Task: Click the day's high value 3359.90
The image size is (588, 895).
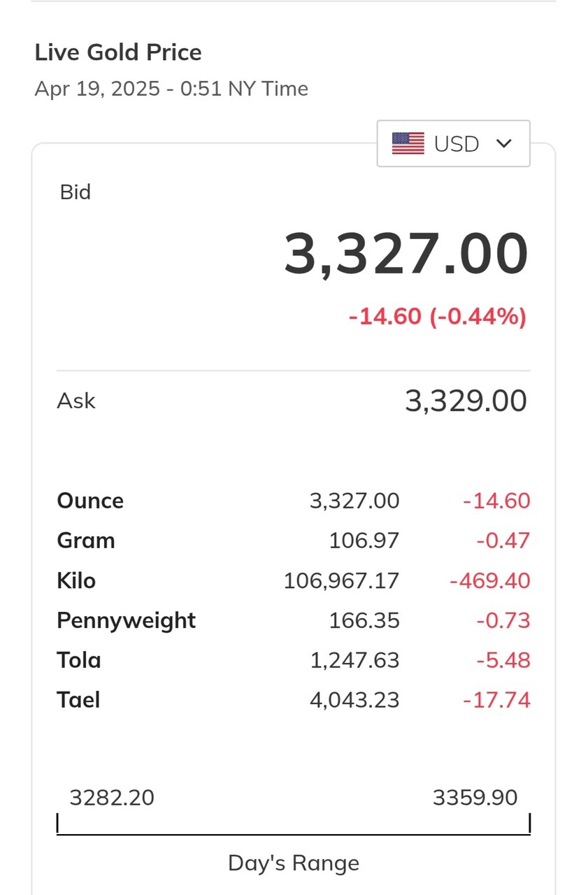Action: pos(475,797)
